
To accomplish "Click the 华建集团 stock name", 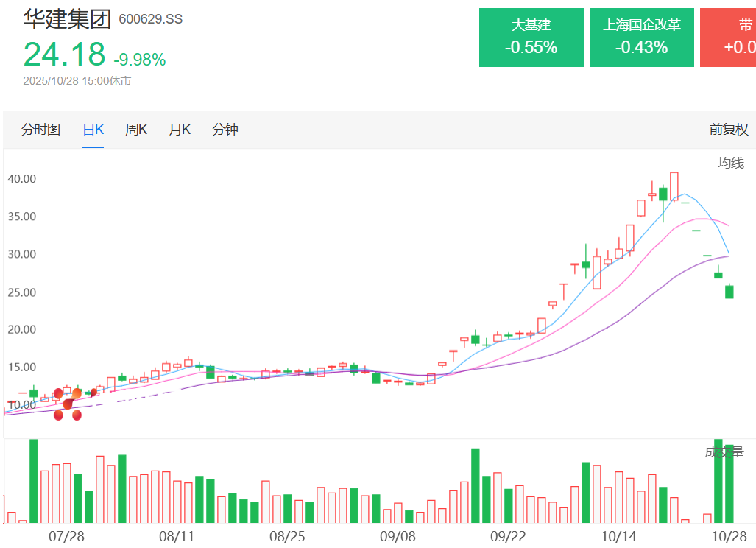I will pos(67,18).
